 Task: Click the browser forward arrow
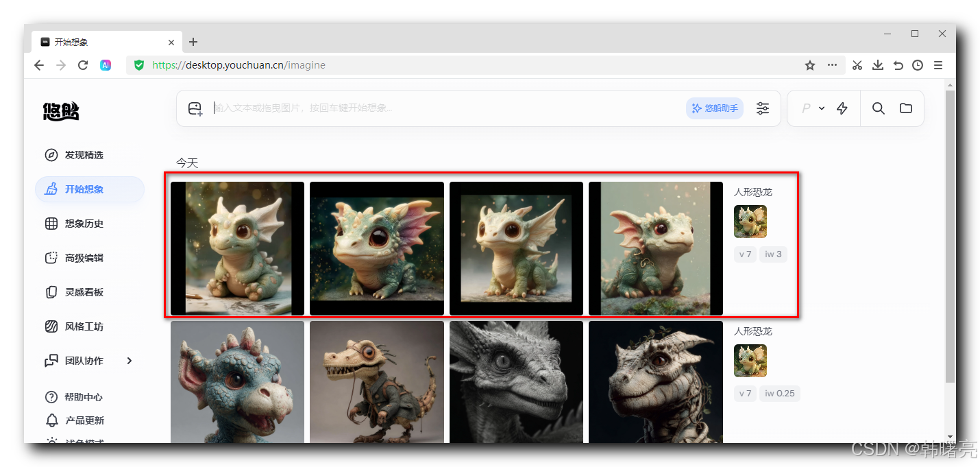click(61, 65)
